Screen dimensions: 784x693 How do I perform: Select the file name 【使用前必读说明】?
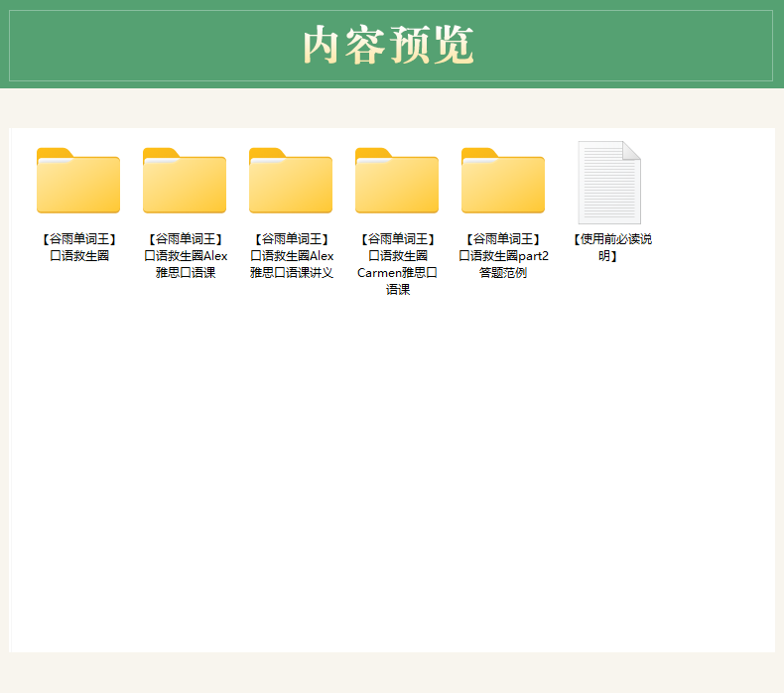pos(610,247)
